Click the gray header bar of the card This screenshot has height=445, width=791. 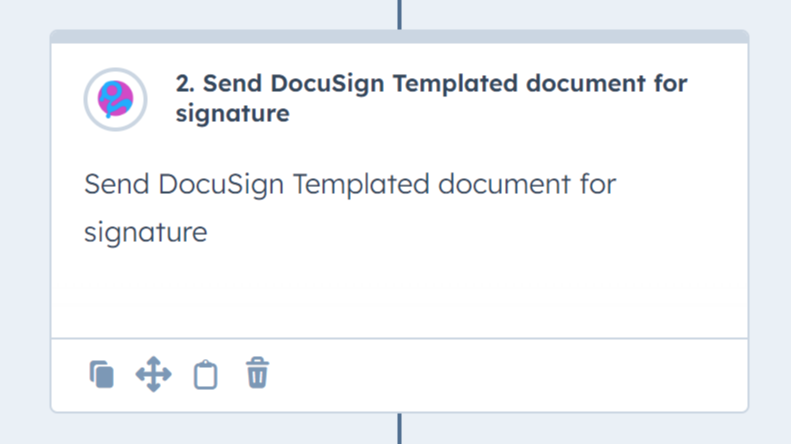(x=399, y=37)
